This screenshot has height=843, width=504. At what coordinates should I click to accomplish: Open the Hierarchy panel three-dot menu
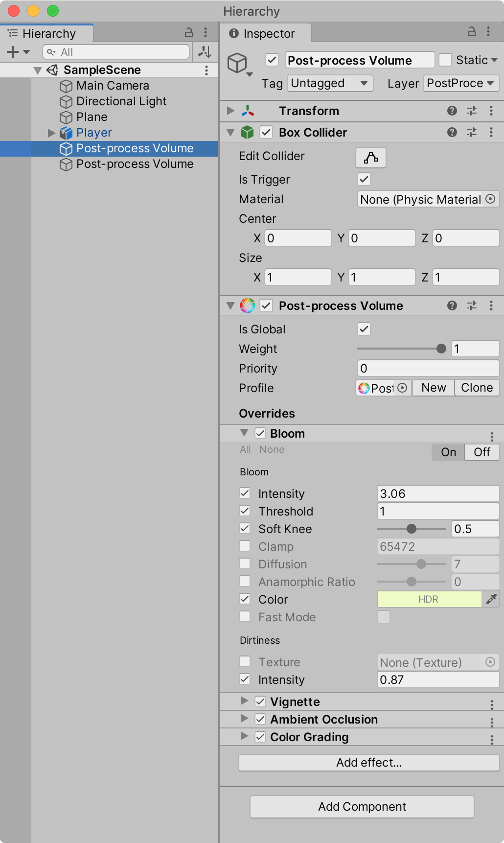pos(206,33)
